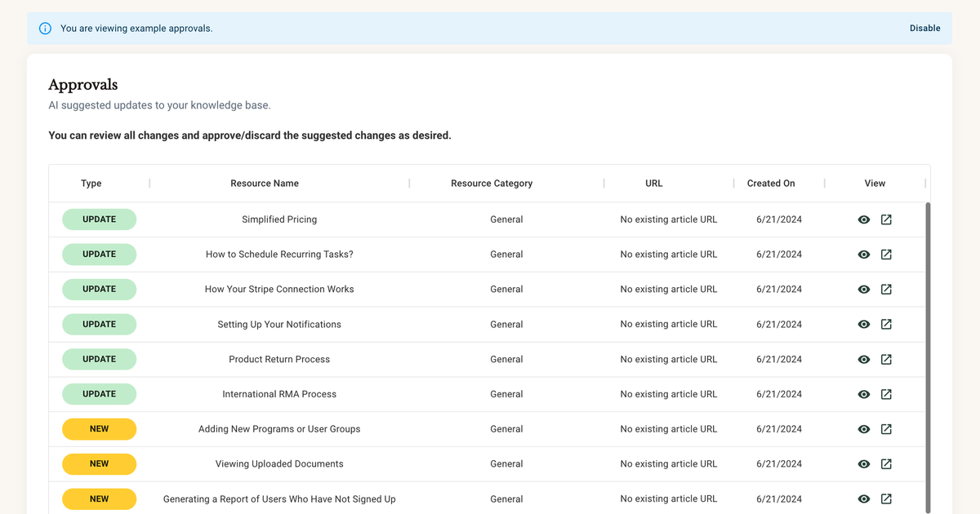This screenshot has height=514, width=980.
Task: Click eye icon for Viewing Uploaded Documents
Action: pyautogui.click(x=863, y=464)
